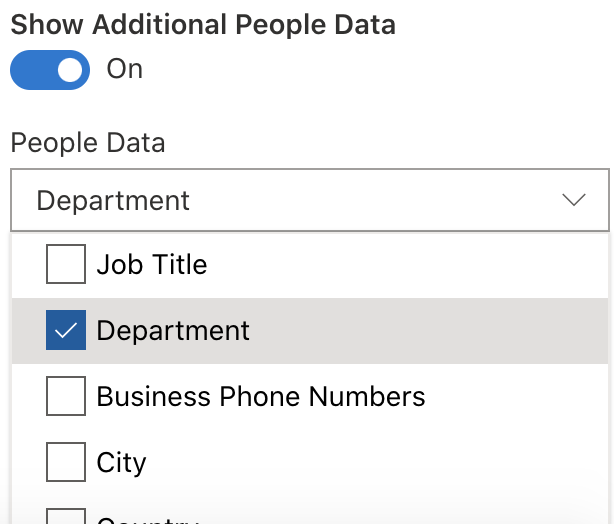614x524 pixels.
Task: Click blank area right of City option
Action: pyautogui.click(x=400, y=463)
